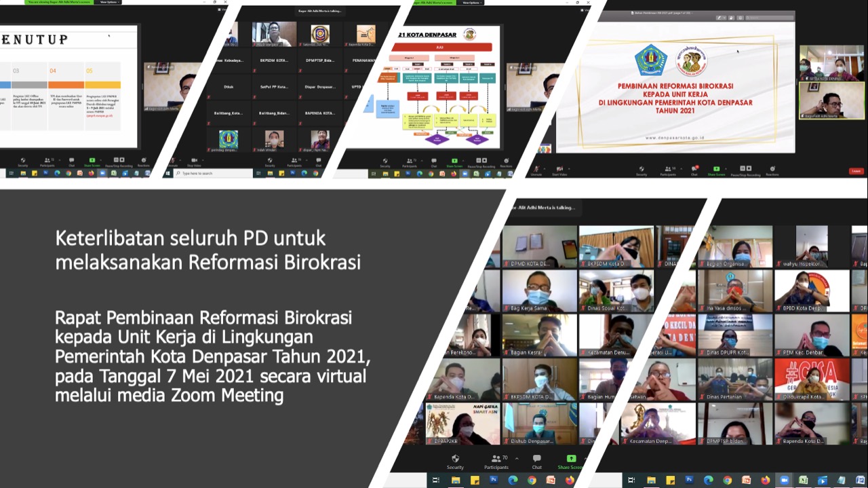The width and height of the screenshot is (868, 488).
Task: Open Chat in the PENUTUP slide screenshot
Action: [x=71, y=163]
